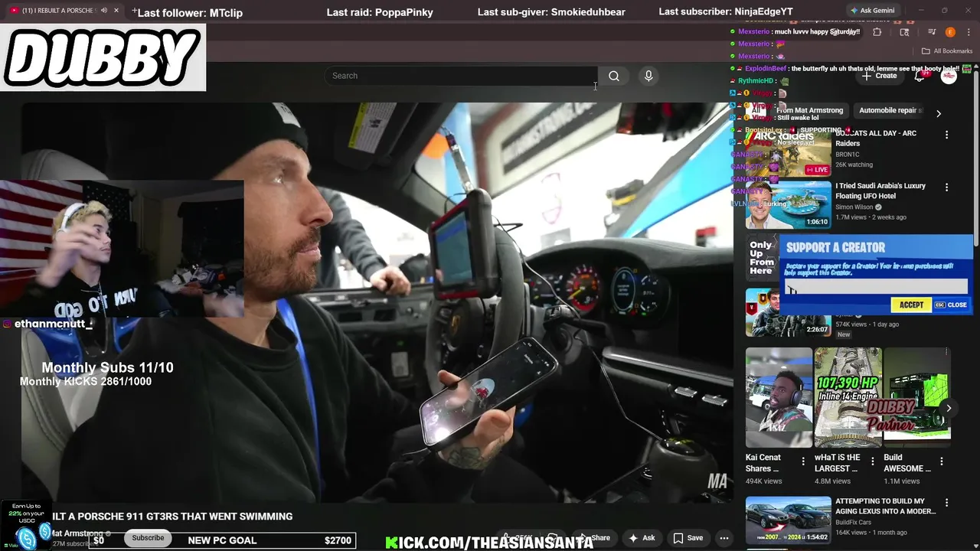Click the Save button under video
The image size is (980, 551).
click(688, 538)
